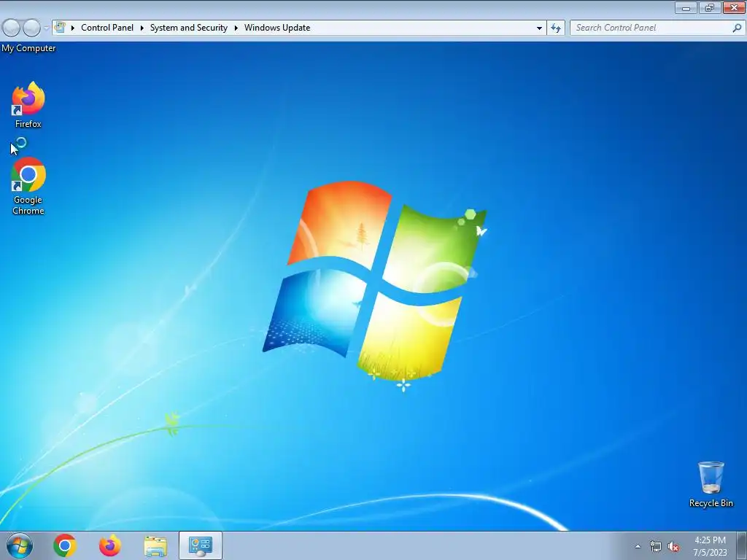Expand the arrow after Control Panel breadcrumb
Viewport: 747px width, 560px height.
142,28
